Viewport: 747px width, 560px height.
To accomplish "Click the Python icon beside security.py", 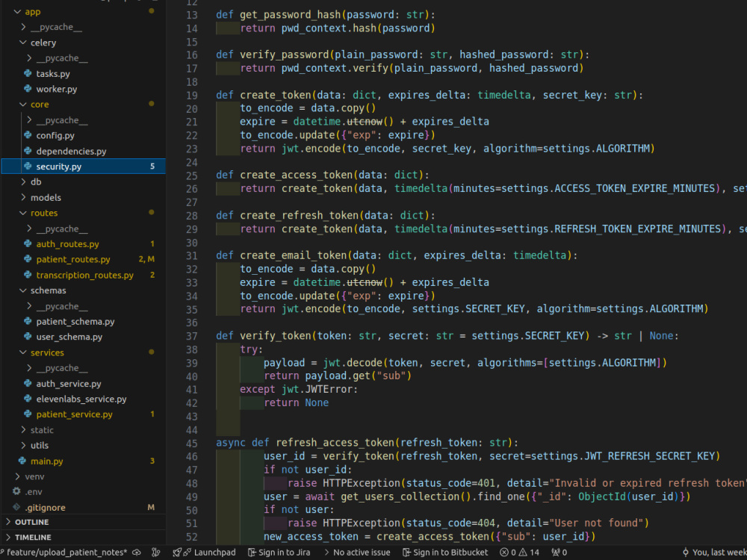I will click(28, 167).
